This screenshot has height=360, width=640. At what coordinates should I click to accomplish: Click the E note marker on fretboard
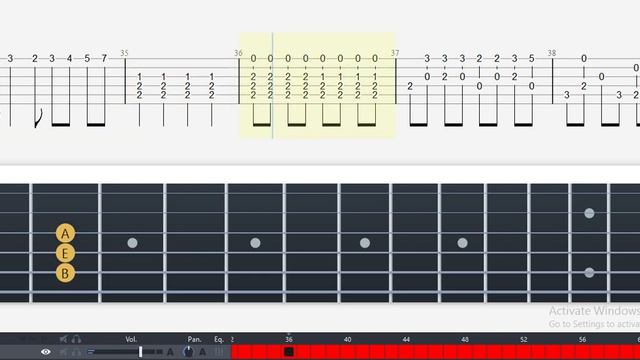65,253
